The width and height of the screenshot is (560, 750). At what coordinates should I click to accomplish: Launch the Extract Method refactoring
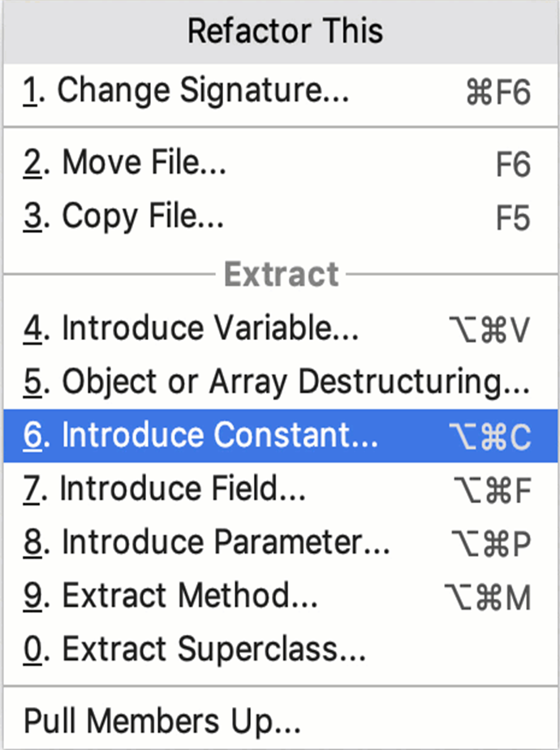[170, 597]
